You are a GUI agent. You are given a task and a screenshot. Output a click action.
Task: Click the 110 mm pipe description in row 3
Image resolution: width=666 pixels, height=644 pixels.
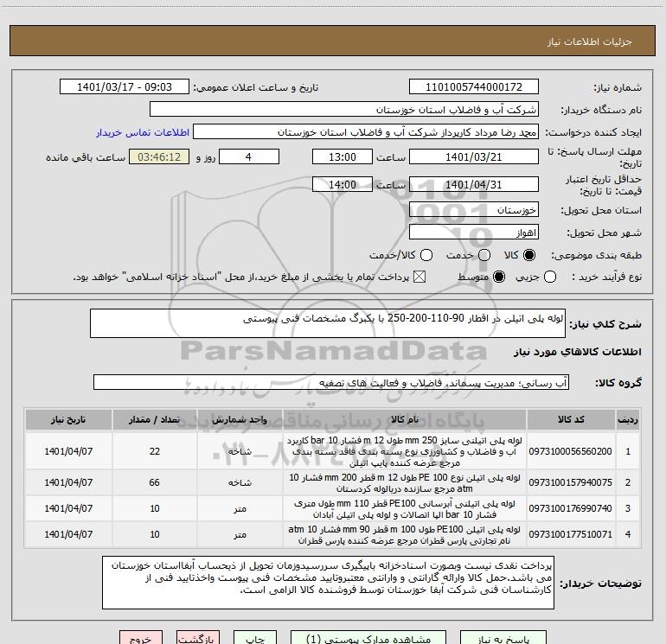click(405, 509)
